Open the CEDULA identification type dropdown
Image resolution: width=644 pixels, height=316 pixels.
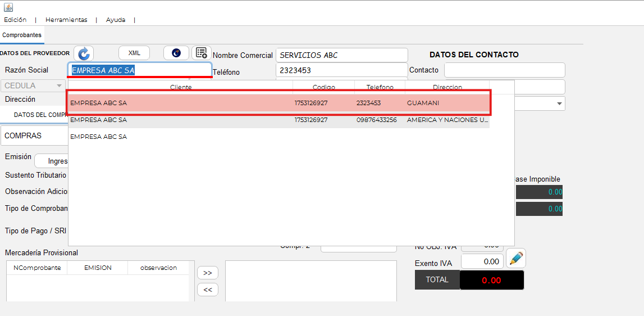[33, 85]
